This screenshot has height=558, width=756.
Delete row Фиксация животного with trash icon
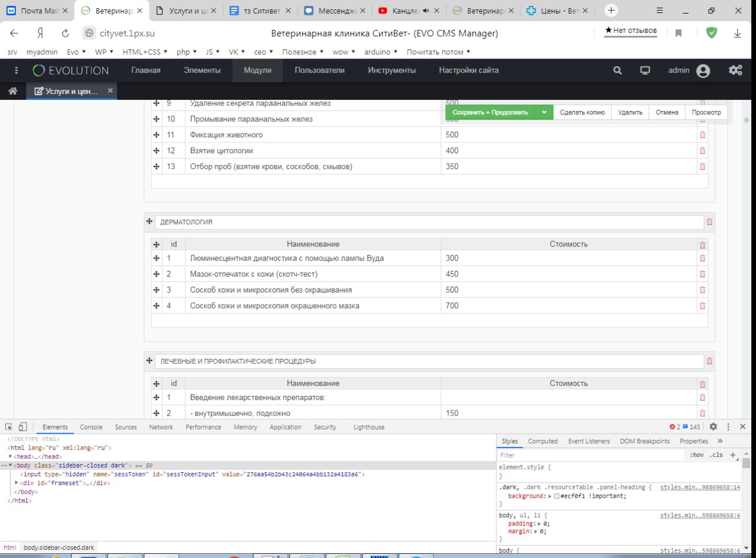coord(702,135)
